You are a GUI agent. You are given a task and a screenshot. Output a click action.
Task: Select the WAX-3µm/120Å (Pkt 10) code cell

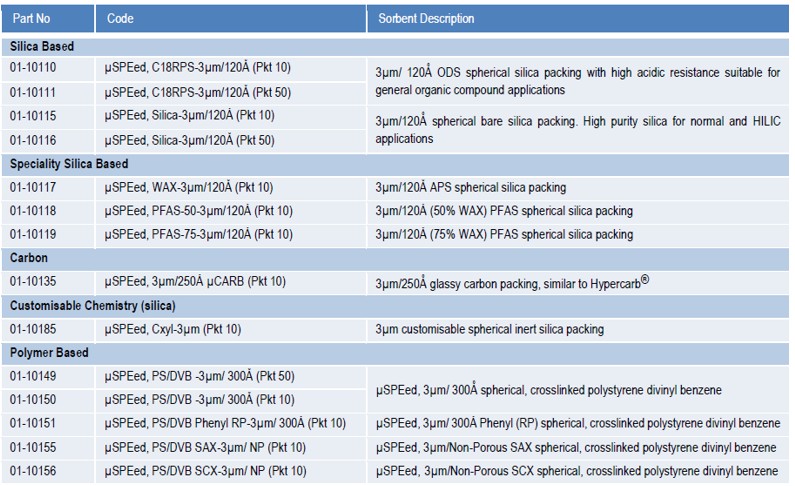click(189, 187)
